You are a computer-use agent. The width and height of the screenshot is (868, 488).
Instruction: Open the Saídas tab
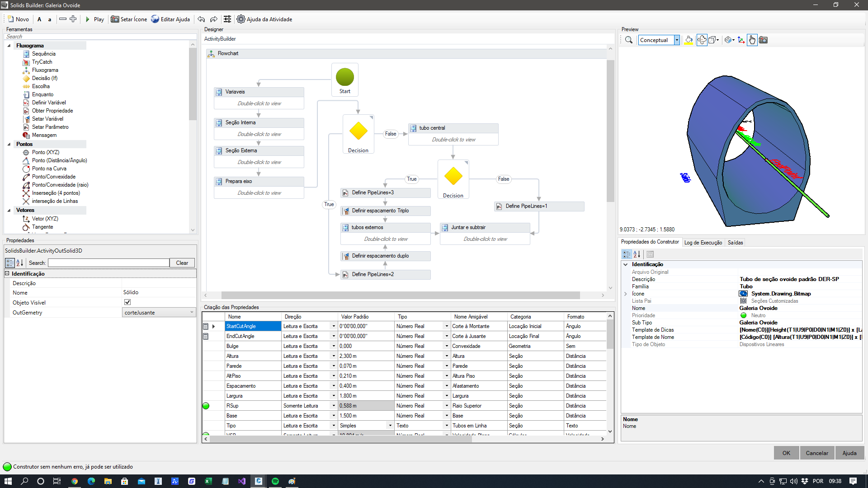[x=735, y=243]
